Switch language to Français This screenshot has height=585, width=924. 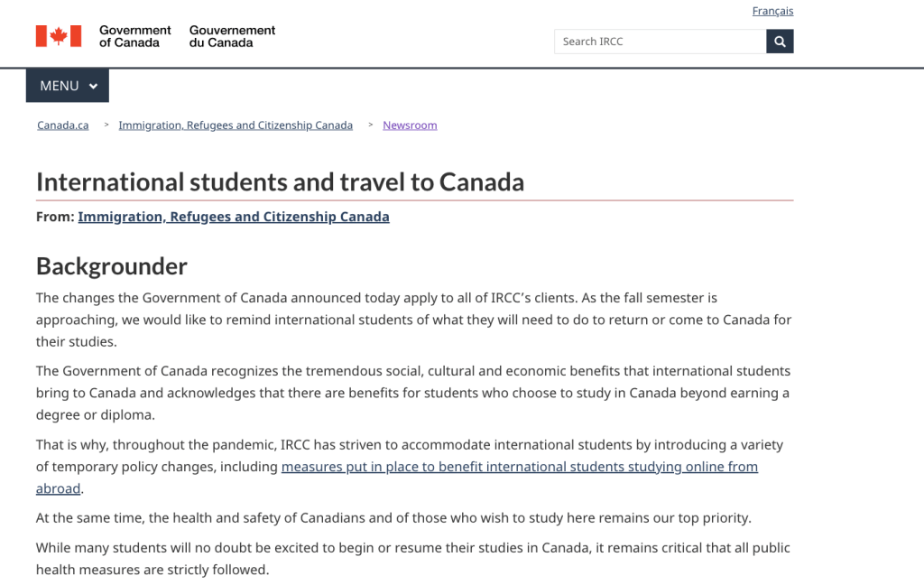pyautogui.click(x=772, y=11)
